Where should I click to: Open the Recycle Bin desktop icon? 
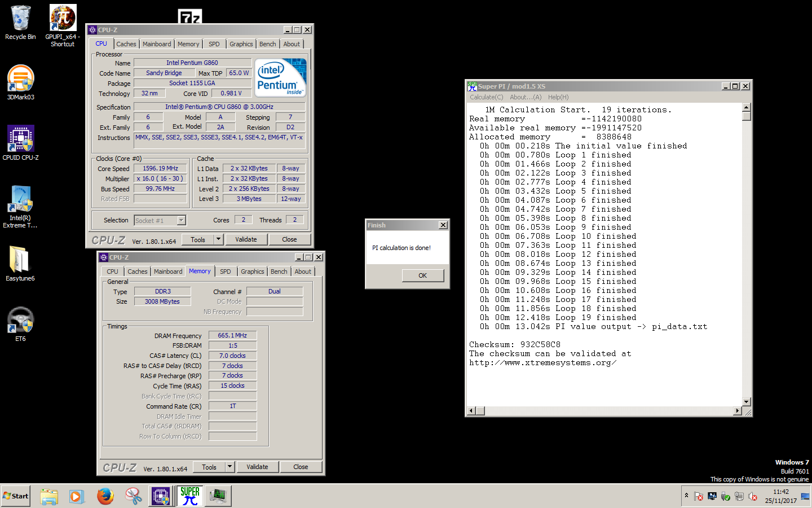click(20, 23)
